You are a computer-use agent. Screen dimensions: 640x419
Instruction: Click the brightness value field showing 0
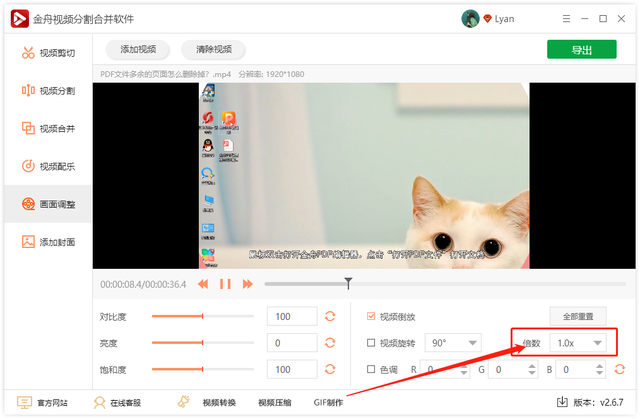(292, 343)
